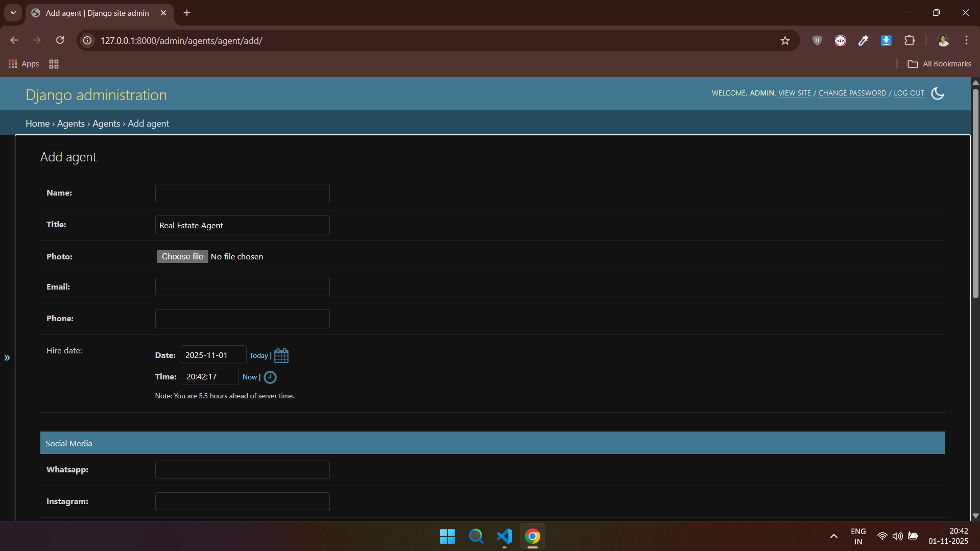980x551 pixels.
Task: Open the shield extension in the toolbar
Action: pos(817,40)
